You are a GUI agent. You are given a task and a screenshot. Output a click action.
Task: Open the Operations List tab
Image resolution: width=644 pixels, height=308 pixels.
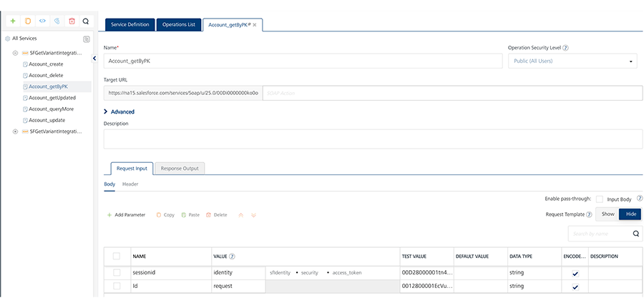(178, 24)
